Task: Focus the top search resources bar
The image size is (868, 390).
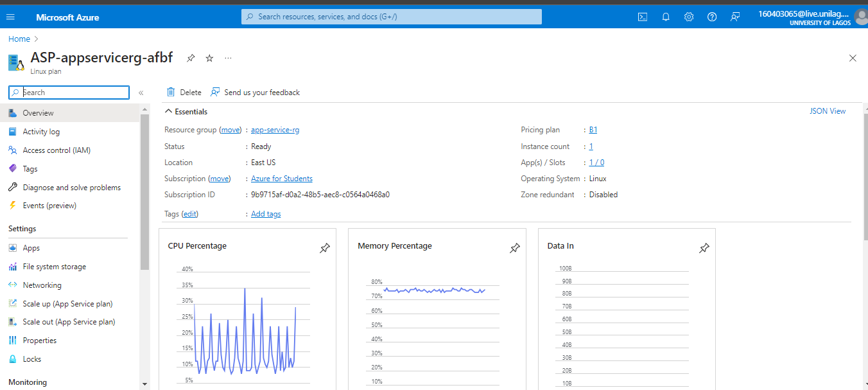Action: tap(392, 17)
